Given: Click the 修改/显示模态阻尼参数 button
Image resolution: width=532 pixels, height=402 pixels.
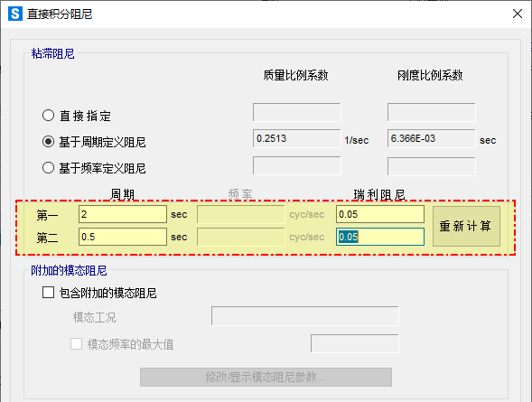Looking at the screenshot, I should point(266,377).
